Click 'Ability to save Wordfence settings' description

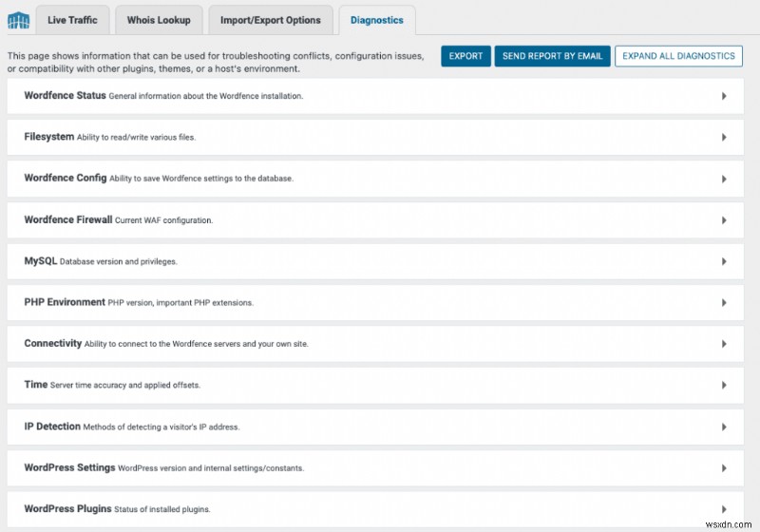[x=201, y=179]
